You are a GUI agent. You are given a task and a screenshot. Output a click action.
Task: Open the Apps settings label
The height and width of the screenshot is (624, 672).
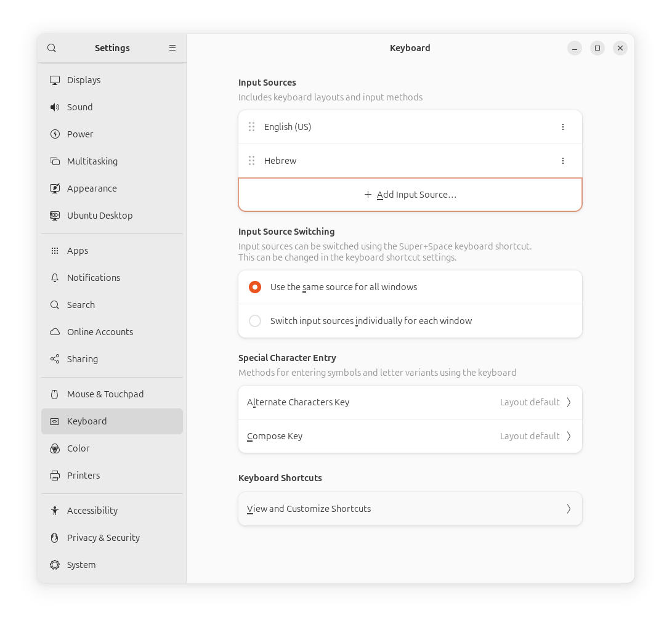click(x=78, y=251)
